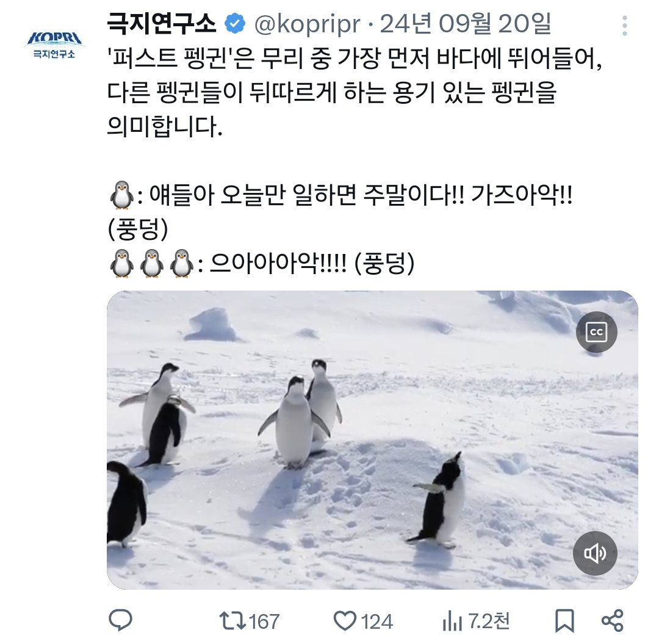
Task: Click the retweet arrows icon
Action: 232,621
